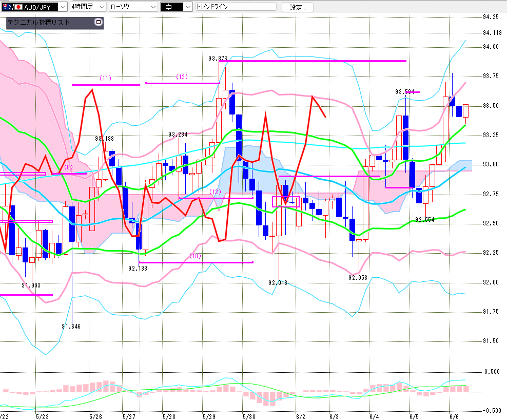Screen dimensions: 507x420
Task: Click the 91.993 low price label
Action: pos(31,285)
